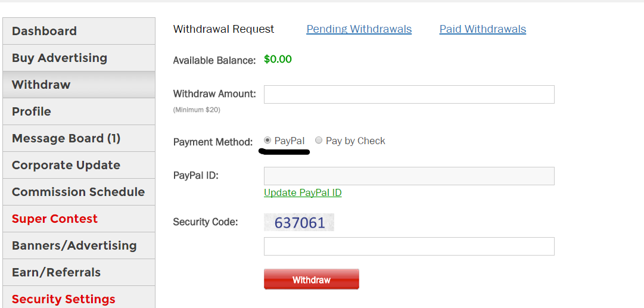View Pending Withdrawals link
The width and height of the screenshot is (644, 308).
(359, 29)
